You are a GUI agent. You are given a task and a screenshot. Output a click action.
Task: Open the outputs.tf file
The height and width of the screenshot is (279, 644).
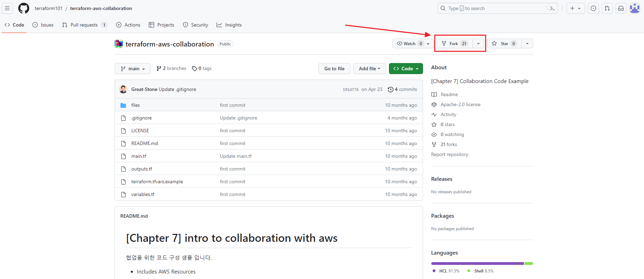click(x=141, y=169)
